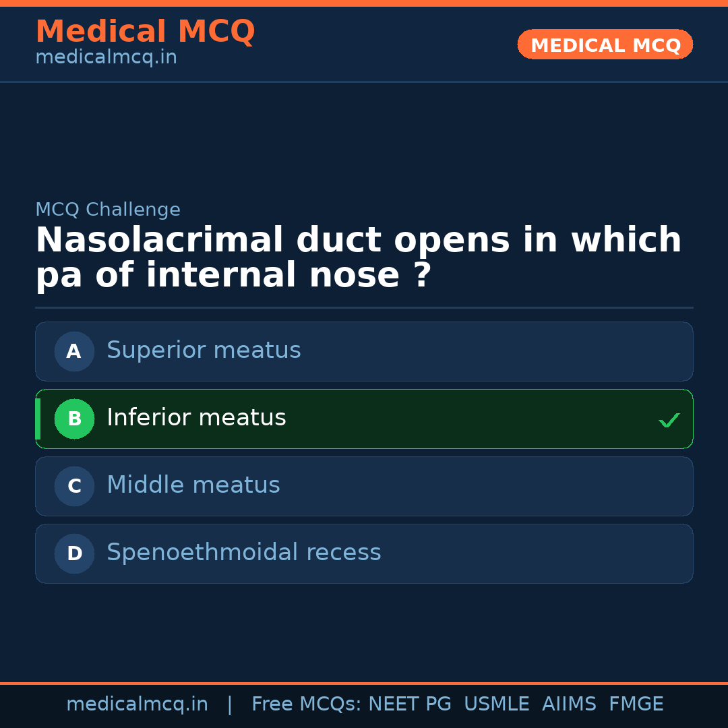
Task: Click the AIIMS footer text
Action: pyautogui.click(x=569, y=704)
